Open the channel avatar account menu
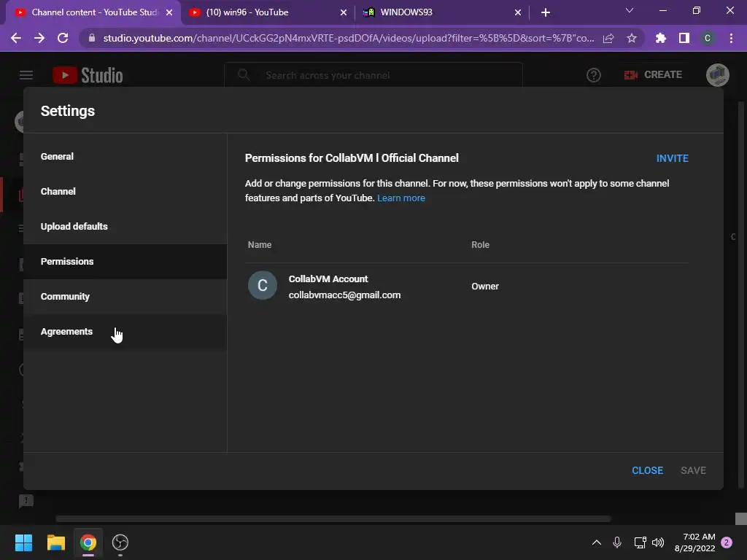Screen dimensions: 747x560 point(718,75)
